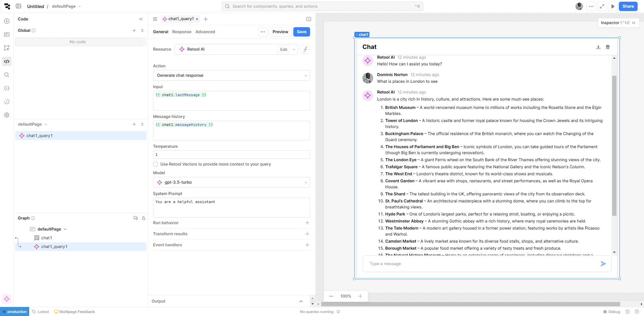The image size is (644, 316).
Task: Click the production environment label
Action: coord(14,312)
